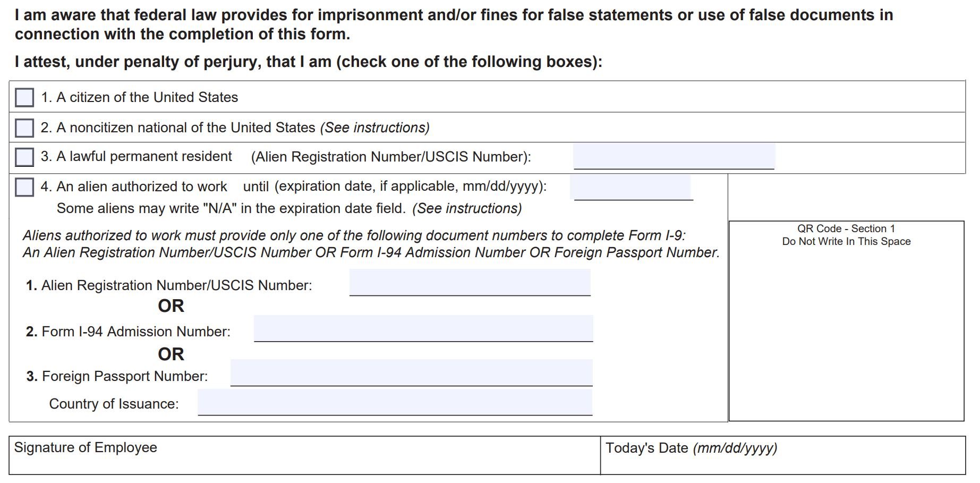Click the 'I attest, under penalty of perjury' heading
This screenshot has width=980, height=483.
pyautogui.click(x=309, y=62)
